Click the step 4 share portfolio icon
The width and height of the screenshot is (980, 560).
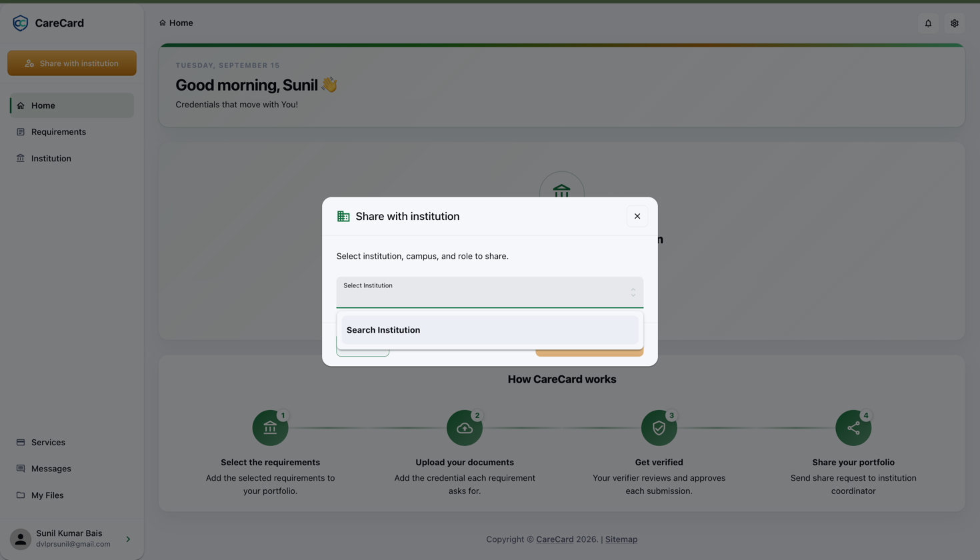[x=853, y=428]
